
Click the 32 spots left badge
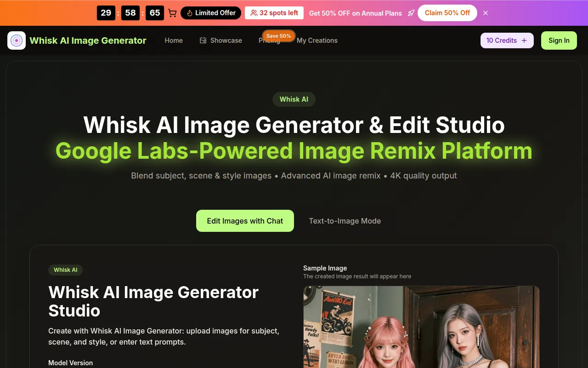pos(274,13)
